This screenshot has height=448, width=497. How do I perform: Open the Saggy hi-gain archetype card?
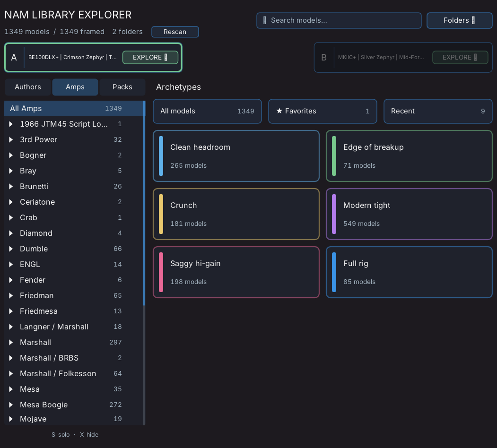pos(236,272)
